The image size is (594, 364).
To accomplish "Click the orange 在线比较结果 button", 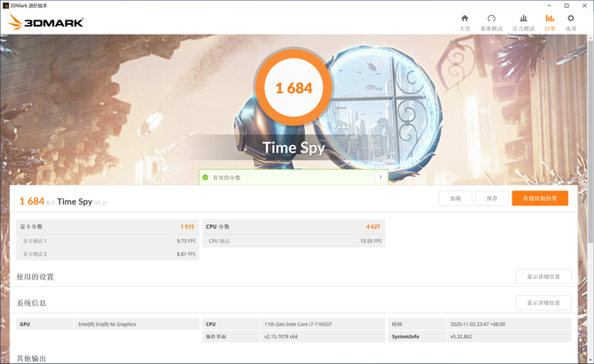I will coord(539,198).
